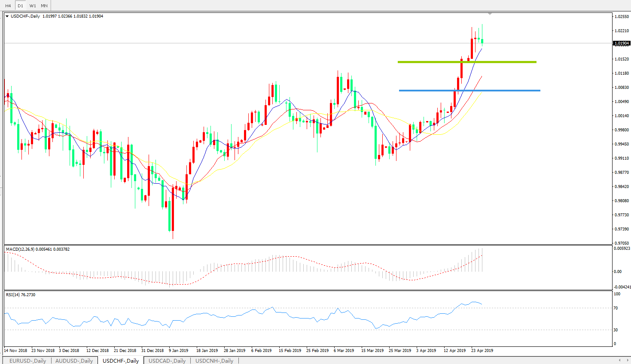Switch chart to W1 weekly timeframe
The width and height of the screenshot is (631, 364).
[x=33, y=6]
